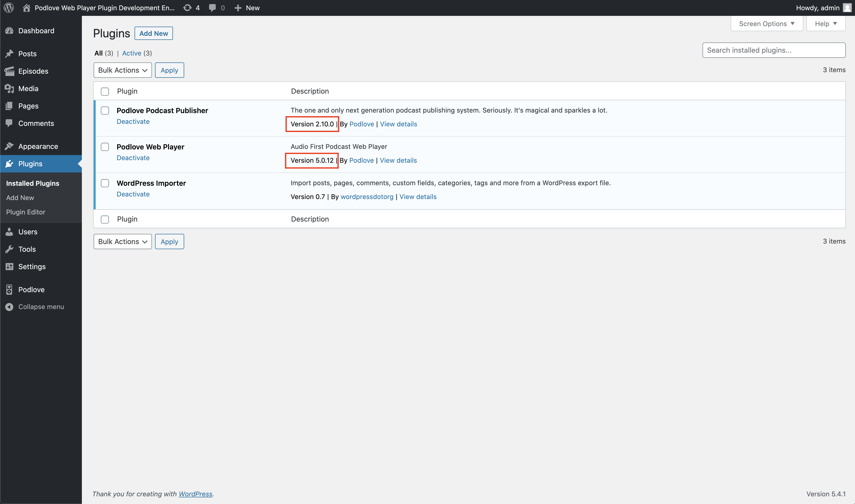Click the top Apply button

click(x=169, y=70)
